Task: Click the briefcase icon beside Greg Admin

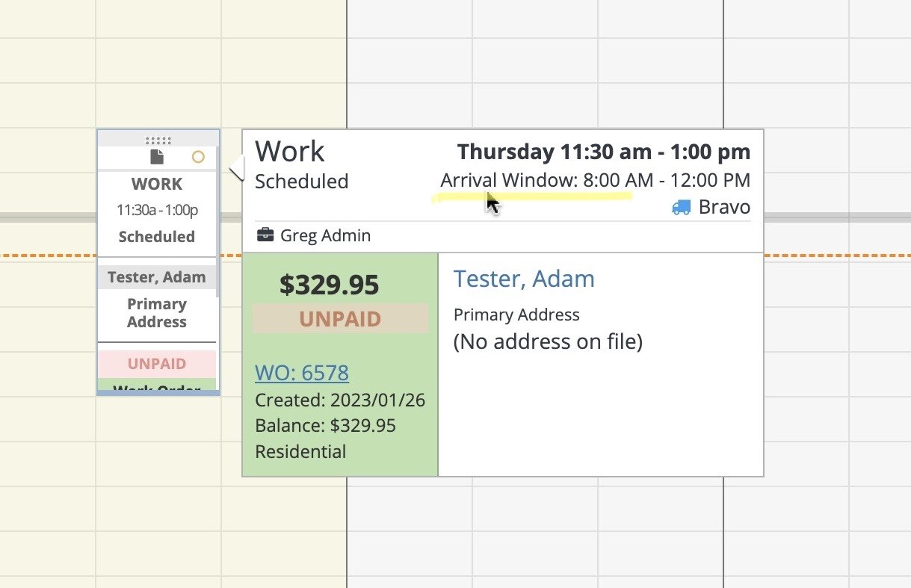Action: (x=265, y=235)
